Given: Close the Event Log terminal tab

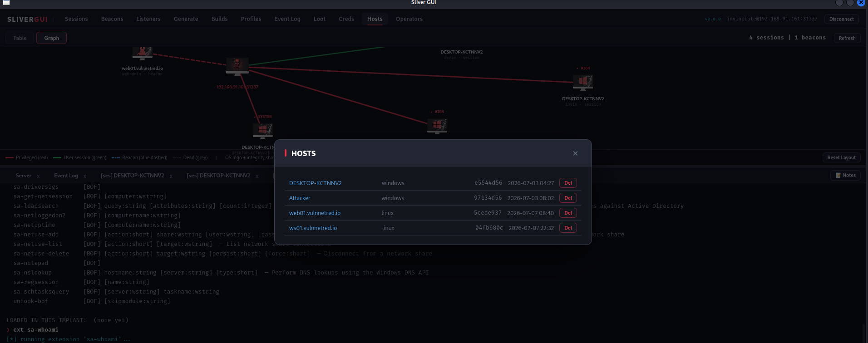Looking at the screenshot, I should 85,176.
